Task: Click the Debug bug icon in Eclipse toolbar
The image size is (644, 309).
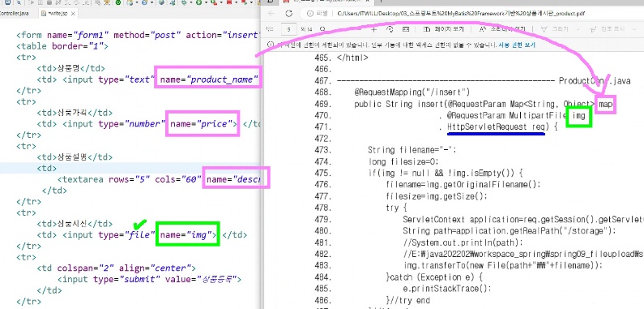Action: (x=184, y=2)
